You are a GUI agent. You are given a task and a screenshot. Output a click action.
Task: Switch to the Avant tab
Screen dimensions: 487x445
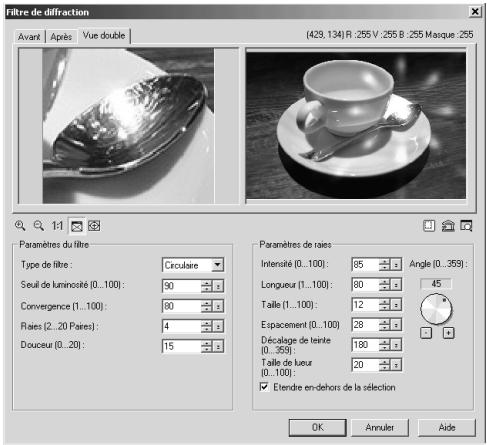29,37
